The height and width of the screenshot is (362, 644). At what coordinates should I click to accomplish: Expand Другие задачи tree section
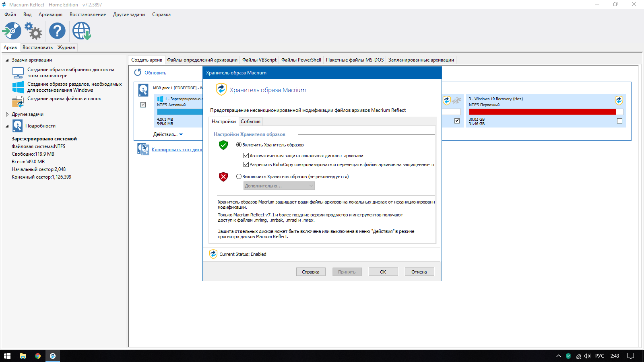coord(7,114)
